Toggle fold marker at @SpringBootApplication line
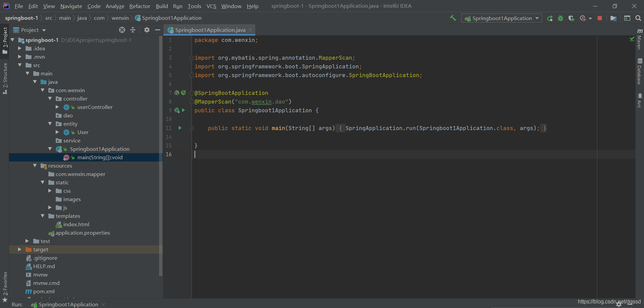The image size is (644, 308). (x=192, y=93)
